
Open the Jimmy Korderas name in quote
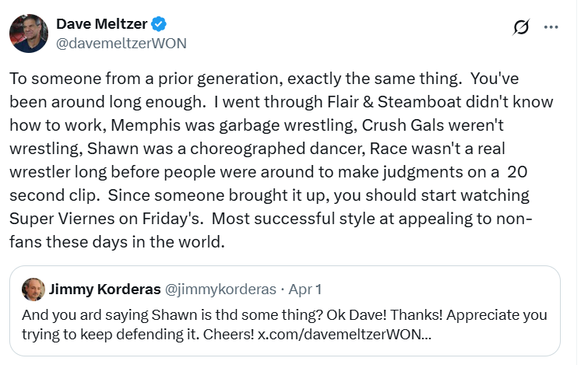tap(105, 290)
